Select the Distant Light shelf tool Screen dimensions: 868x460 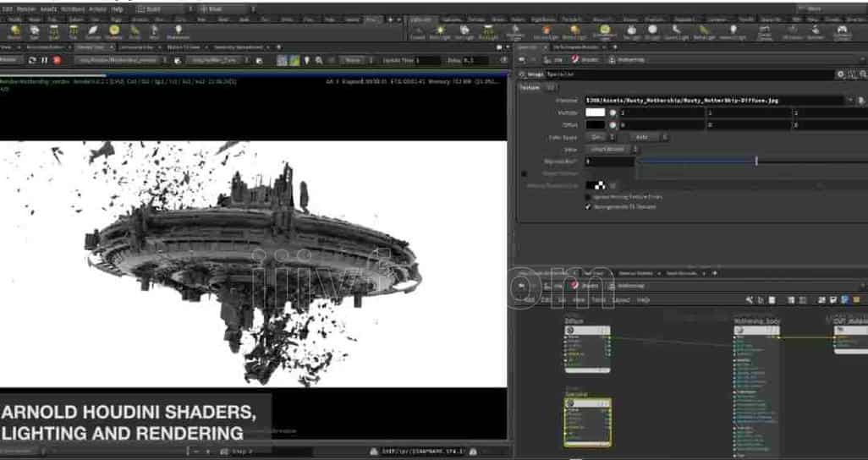coord(575,33)
